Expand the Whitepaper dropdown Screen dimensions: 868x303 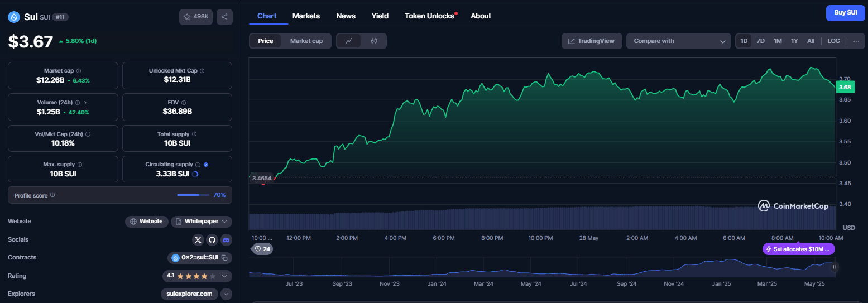click(x=224, y=222)
